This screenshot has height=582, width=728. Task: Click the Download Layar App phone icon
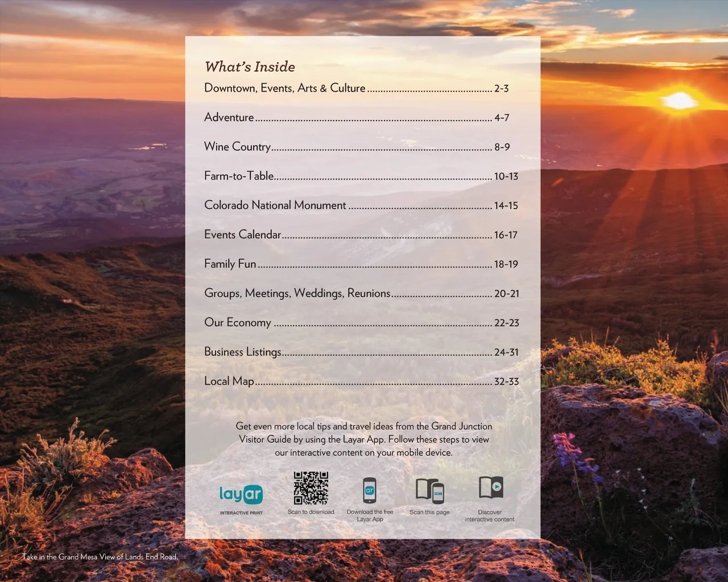tap(370, 490)
